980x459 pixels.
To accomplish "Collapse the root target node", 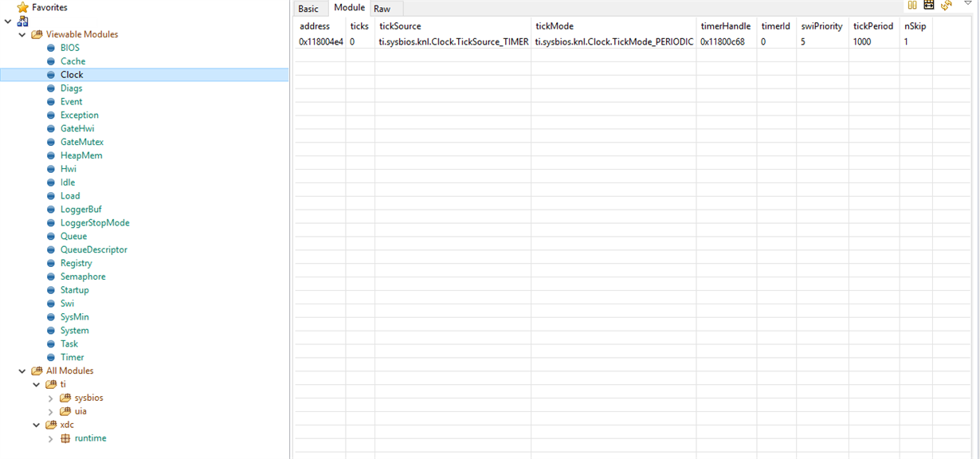I will click(8, 21).
